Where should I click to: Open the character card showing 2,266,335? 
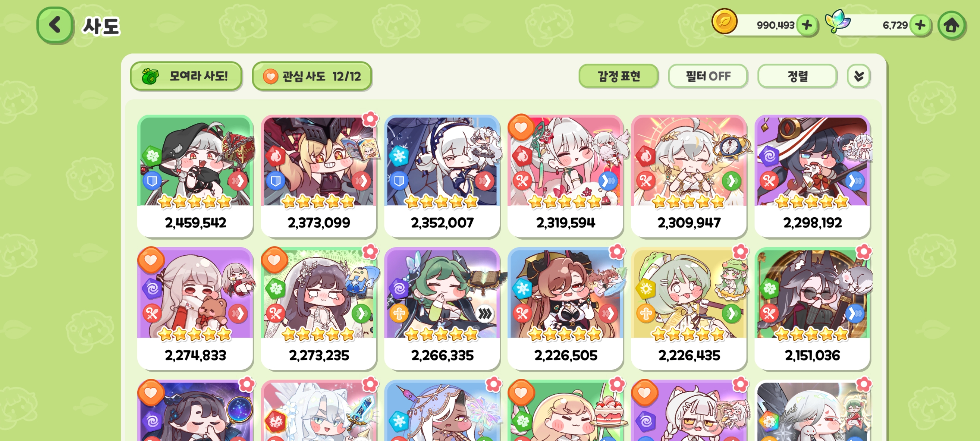coord(442,309)
